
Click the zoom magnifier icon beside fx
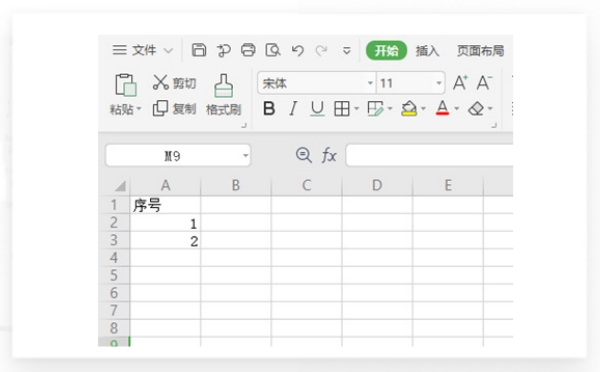tap(304, 155)
